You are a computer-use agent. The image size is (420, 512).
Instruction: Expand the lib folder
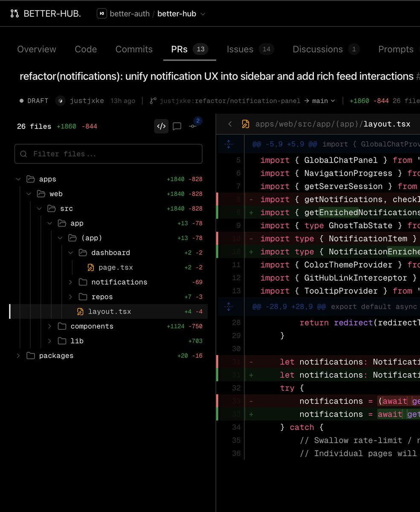(x=50, y=341)
